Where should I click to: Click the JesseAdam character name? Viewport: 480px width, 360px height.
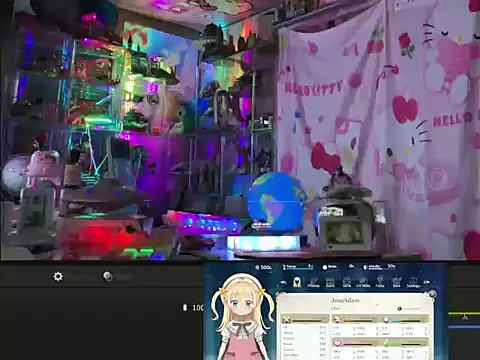[x=345, y=300]
